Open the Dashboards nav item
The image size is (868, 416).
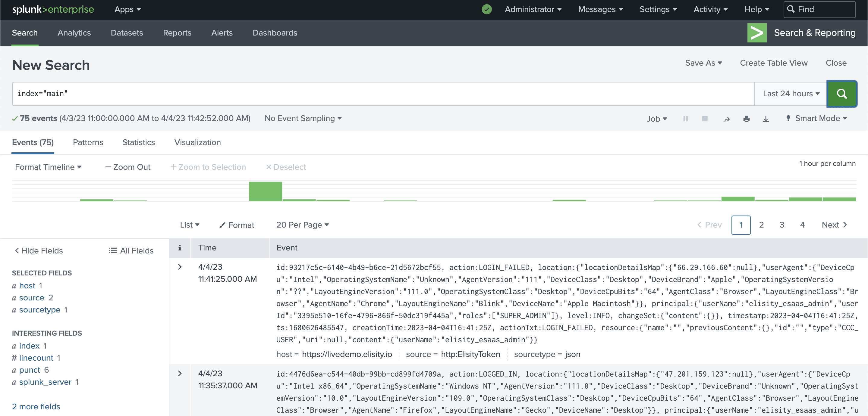(275, 33)
